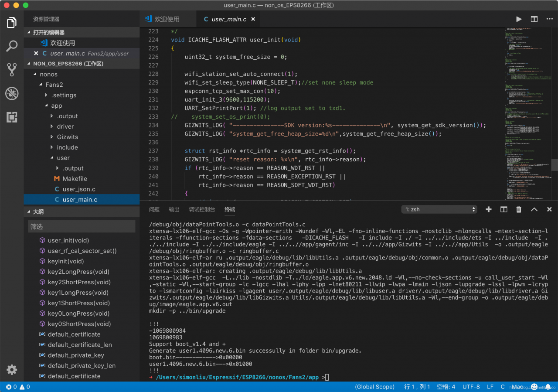Open the Source Control view icon
This screenshot has height=392, width=558.
click(12, 70)
